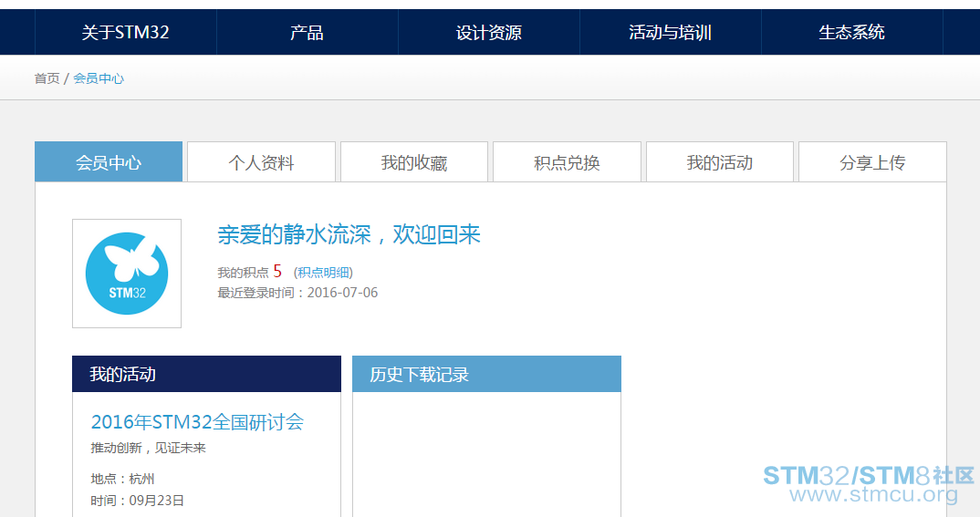This screenshot has height=517, width=980.
Task: Open the 关于STM32 navigation menu
Action: pos(126,32)
